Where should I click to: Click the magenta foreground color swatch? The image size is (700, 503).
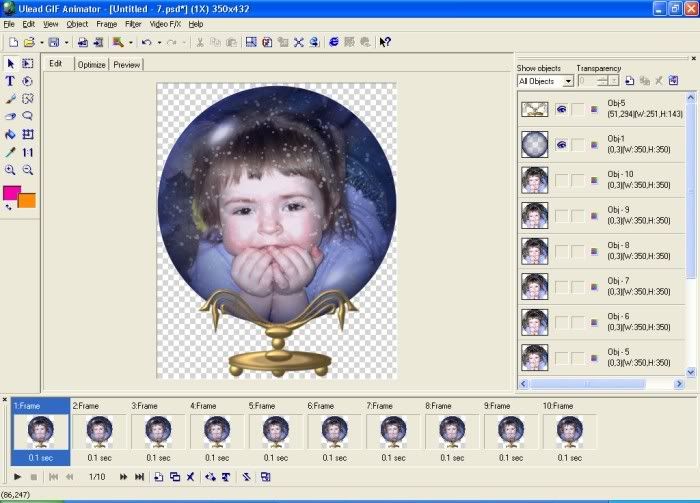[x=11, y=192]
